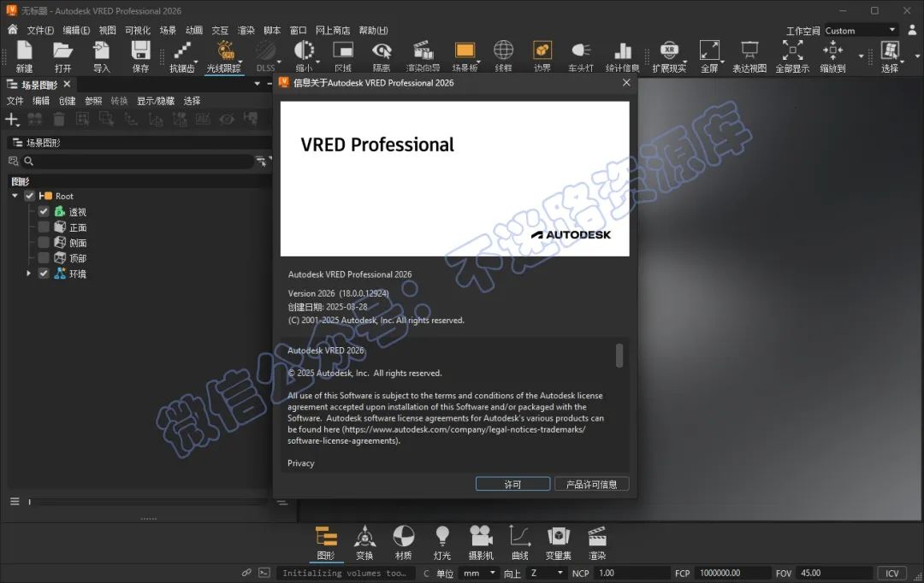Click the 许可 button in About dialog

pyautogui.click(x=512, y=484)
